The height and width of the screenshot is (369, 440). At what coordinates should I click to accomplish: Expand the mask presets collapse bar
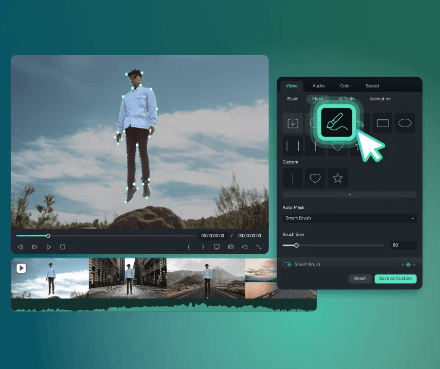click(350, 194)
